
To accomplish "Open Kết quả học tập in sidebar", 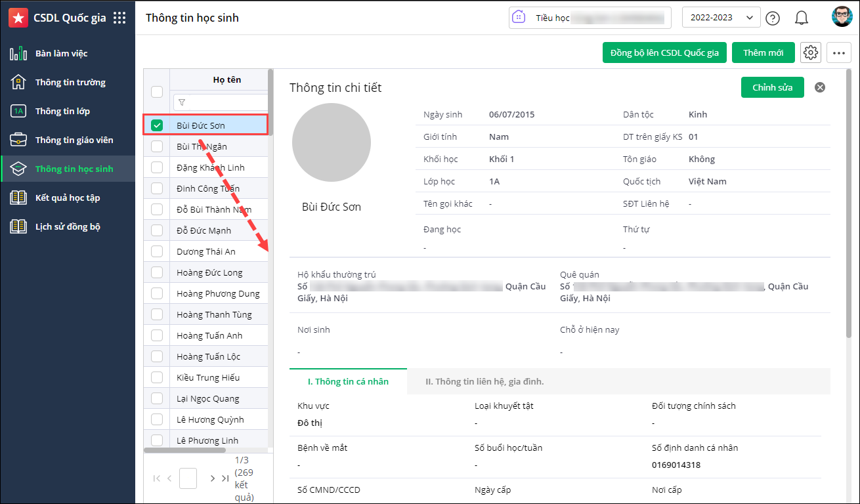I will point(68,198).
